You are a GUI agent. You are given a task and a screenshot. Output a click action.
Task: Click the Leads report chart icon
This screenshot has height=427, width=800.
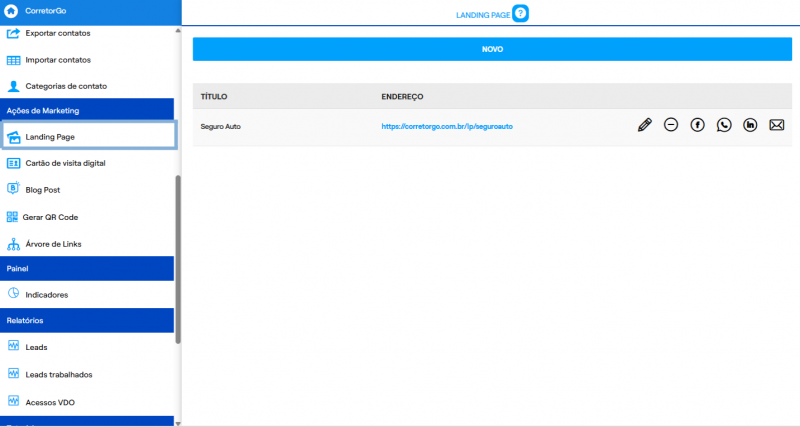[13, 346]
